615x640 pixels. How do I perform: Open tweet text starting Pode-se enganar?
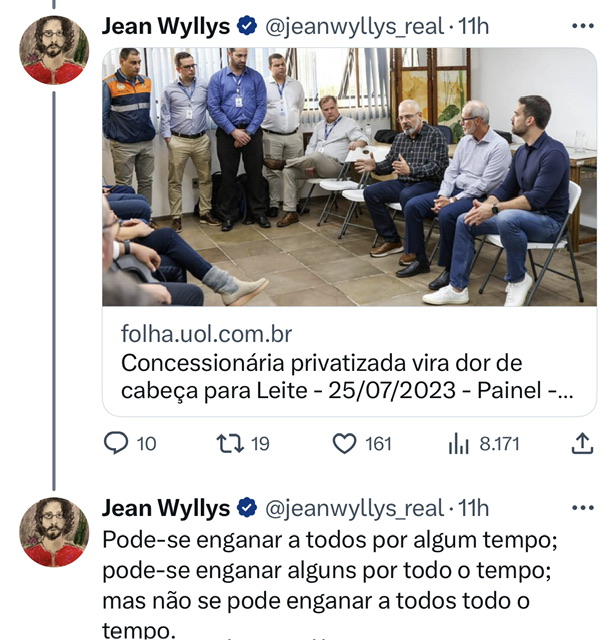tap(330, 584)
